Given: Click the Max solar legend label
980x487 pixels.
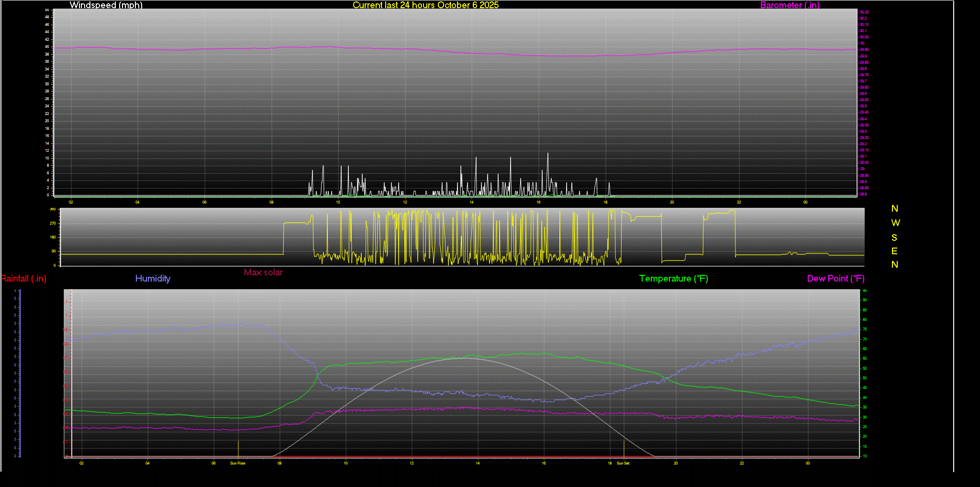Looking at the screenshot, I should point(263,272).
